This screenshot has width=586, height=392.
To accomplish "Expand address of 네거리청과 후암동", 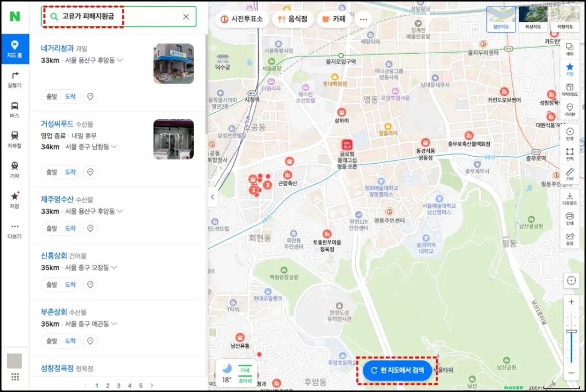I will pos(120,60).
